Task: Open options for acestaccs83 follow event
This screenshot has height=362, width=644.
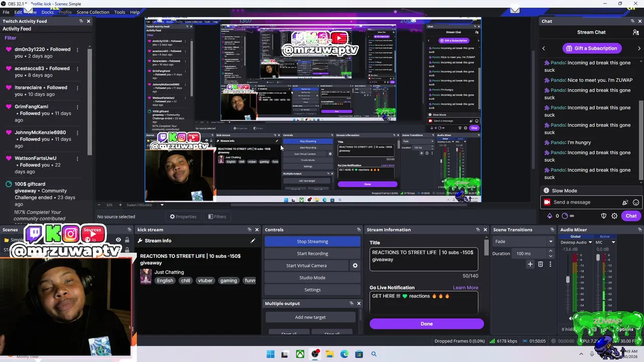Action: click(x=77, y=68)
